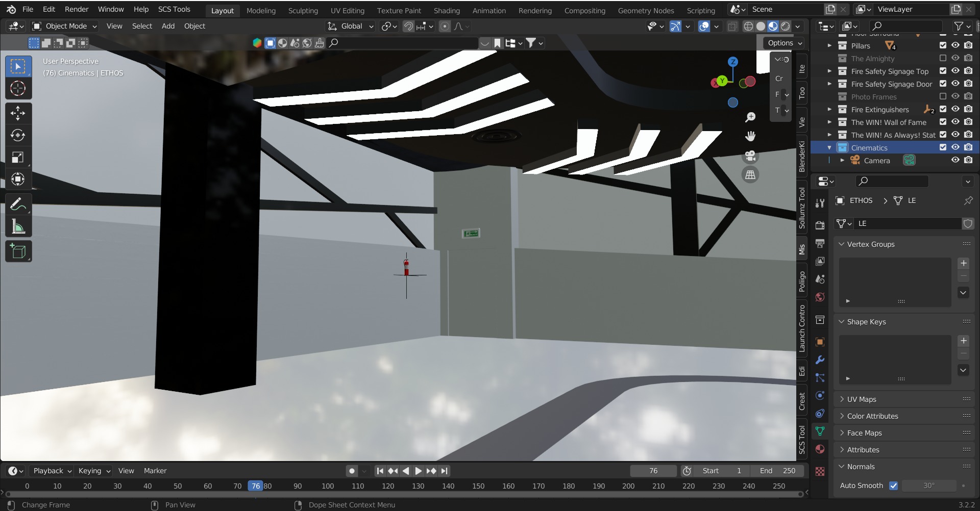Viewport: 980px width, 511px height.
Task: Switch perspective/orthographic grid icon
Action: click(x=750, y=175)
